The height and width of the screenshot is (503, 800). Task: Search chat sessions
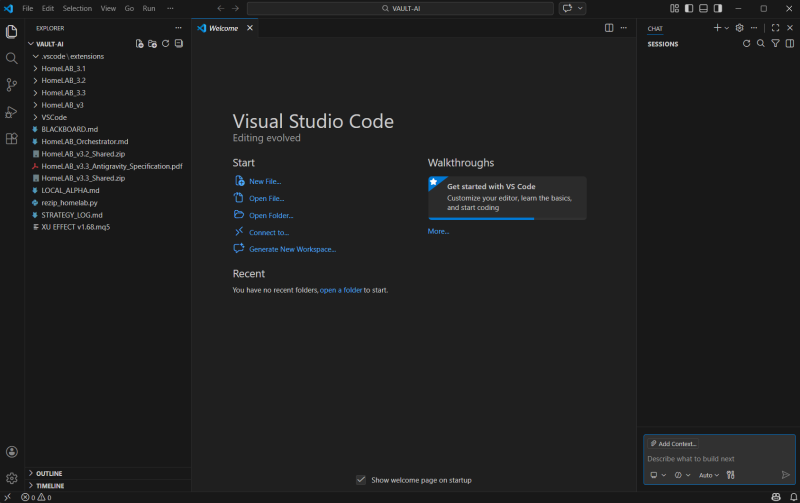(761, 44)
